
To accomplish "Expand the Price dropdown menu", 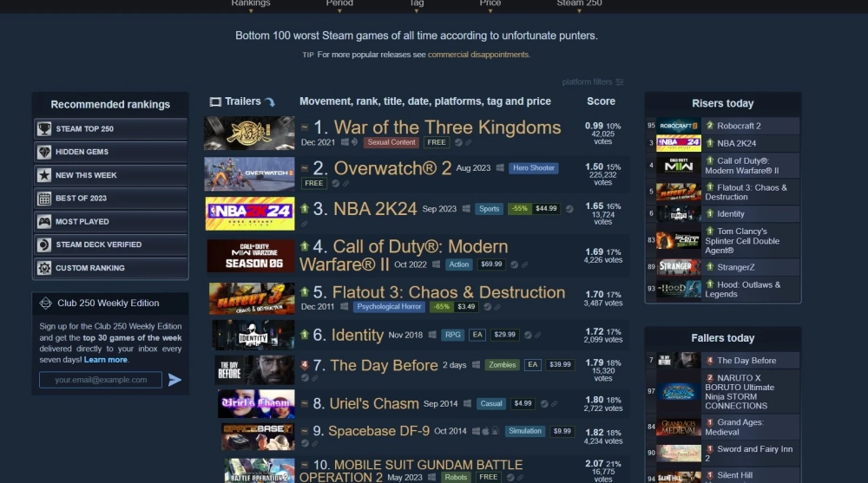I will pyautogui.click(x=490, y=4).
